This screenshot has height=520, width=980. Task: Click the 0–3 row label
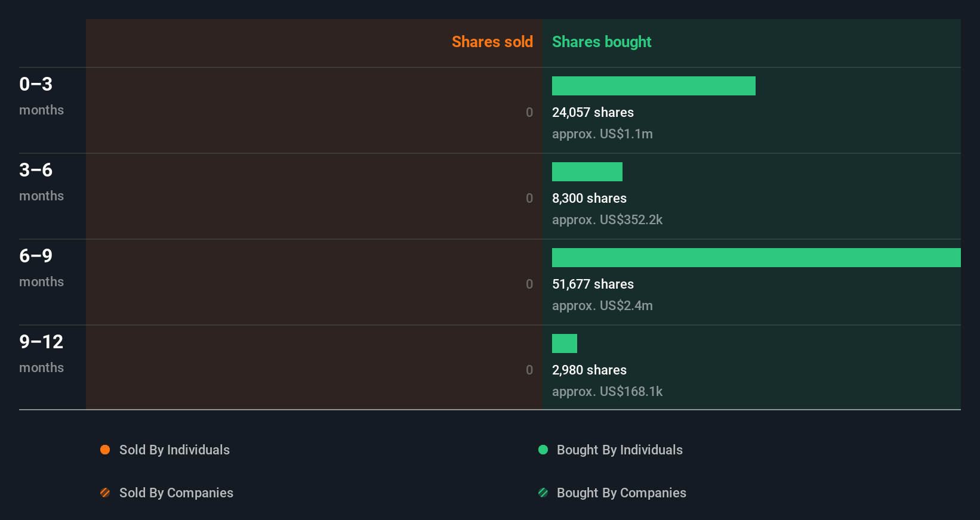tap(36, 84)
